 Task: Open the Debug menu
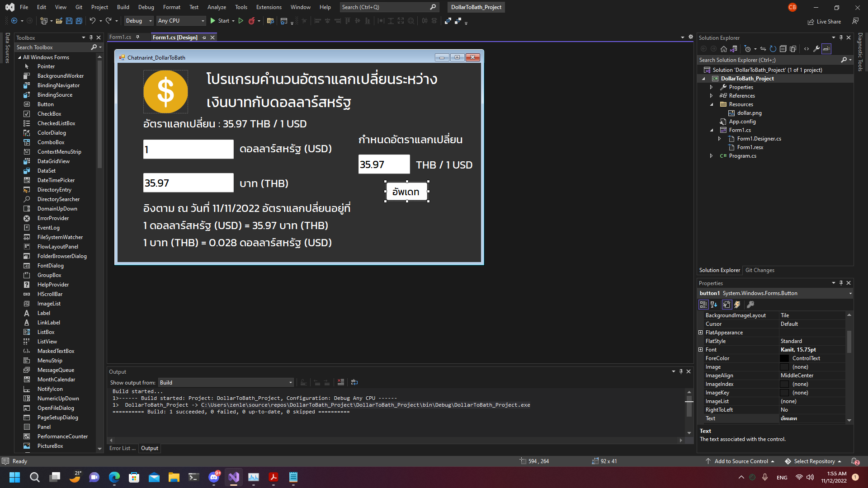click(146, 7)
